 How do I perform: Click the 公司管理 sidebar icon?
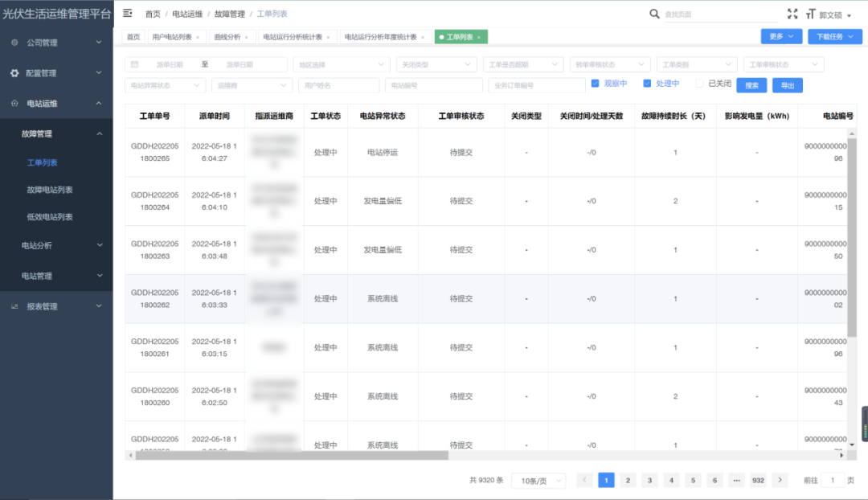[x=14, y=42]
